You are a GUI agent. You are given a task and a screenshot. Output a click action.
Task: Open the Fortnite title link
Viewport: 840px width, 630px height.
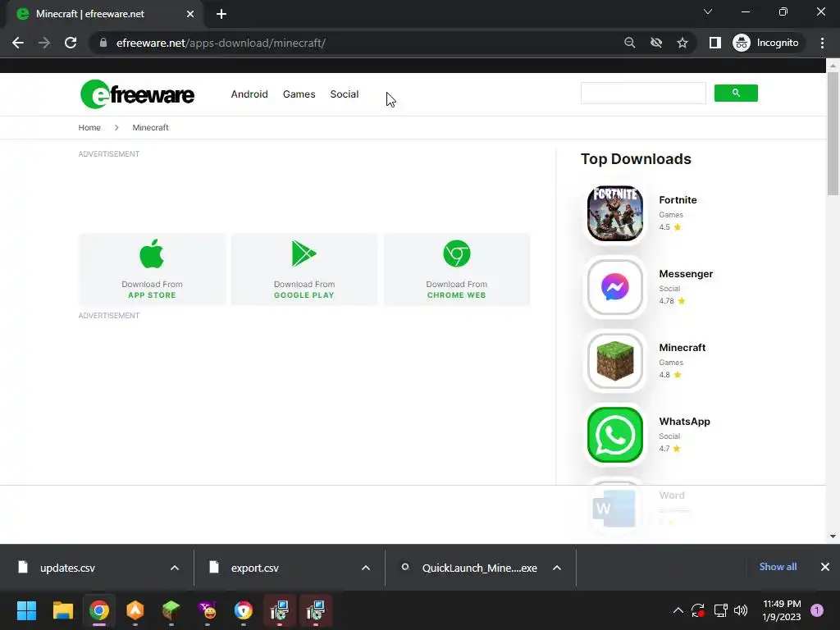click(678, 200)
